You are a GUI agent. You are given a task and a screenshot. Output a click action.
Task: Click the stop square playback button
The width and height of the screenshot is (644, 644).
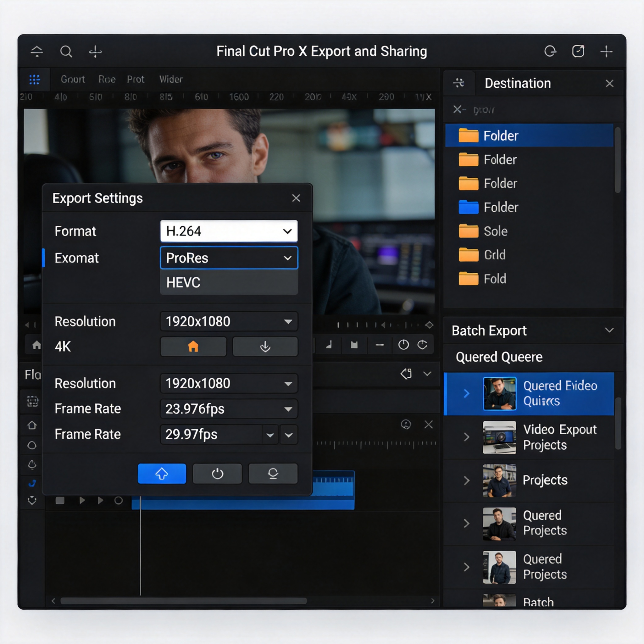click(60, 500)
